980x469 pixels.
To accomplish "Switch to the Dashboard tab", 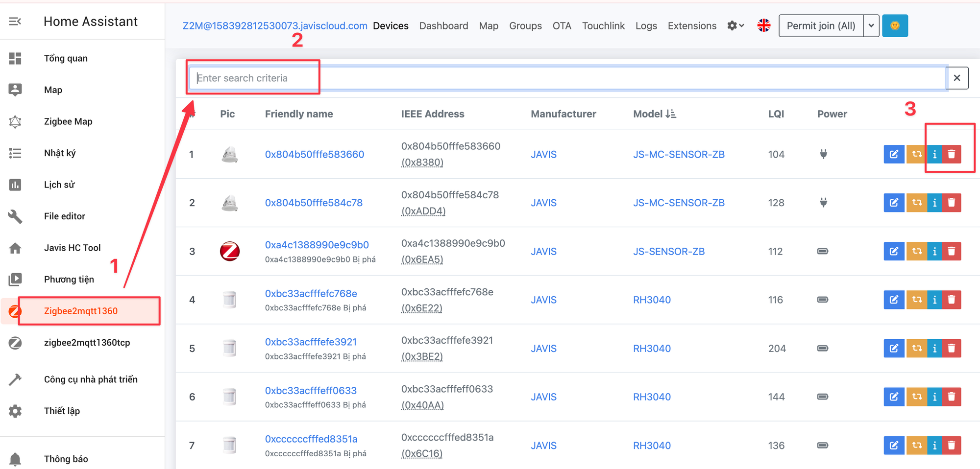I will (x=443, y=26).
